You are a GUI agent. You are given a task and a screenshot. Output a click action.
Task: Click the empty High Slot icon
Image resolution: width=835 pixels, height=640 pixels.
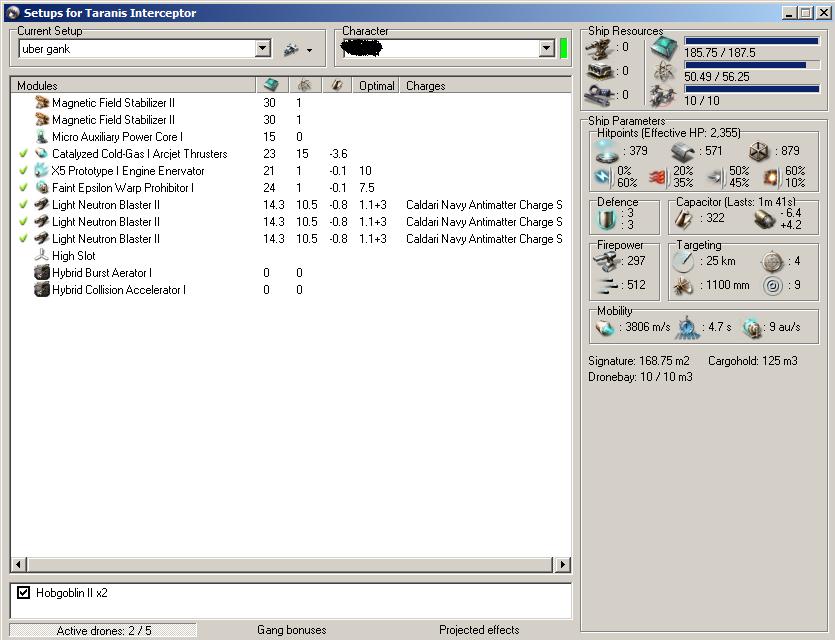coord(42,256)
